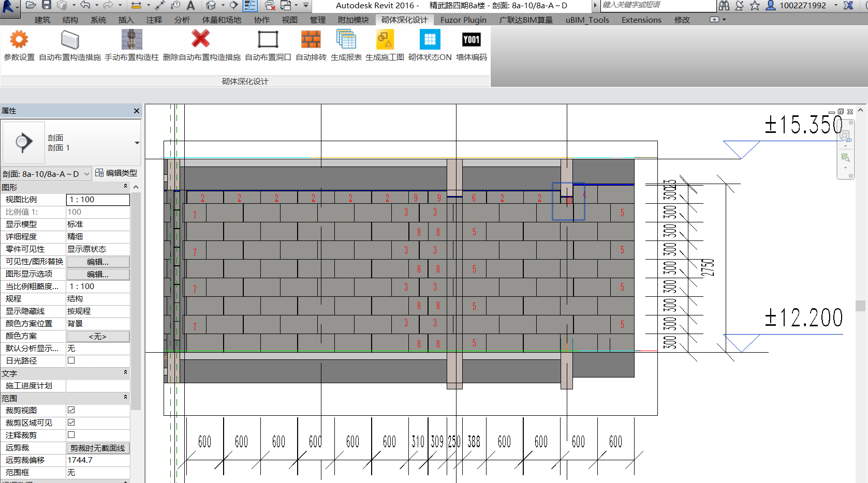Image resolution: width=868 pixels, height=483 pixels.
Task: Uncheck the 裁剪视图 checkbox
Action: point(71,410)
